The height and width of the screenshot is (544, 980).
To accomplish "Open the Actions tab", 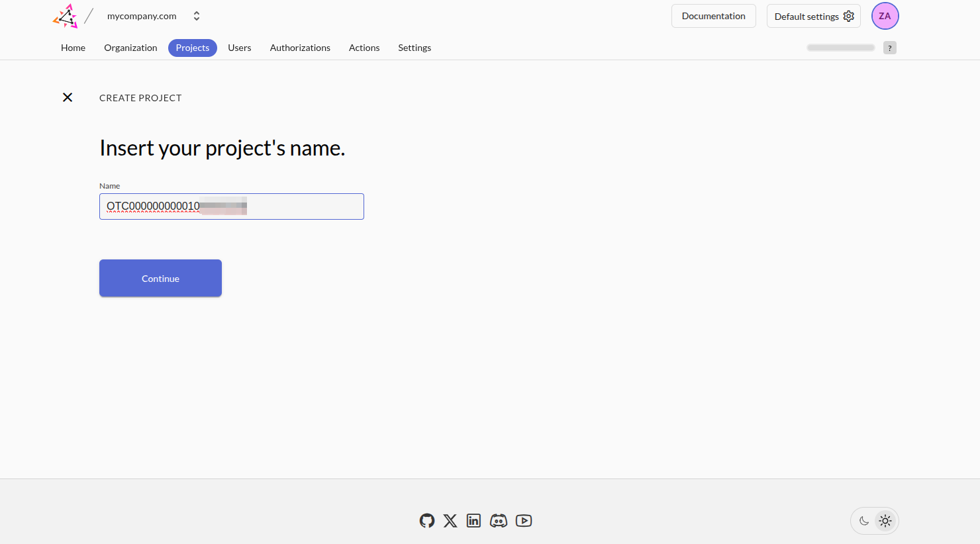I will pyautogui.click(x=364, y=48).
